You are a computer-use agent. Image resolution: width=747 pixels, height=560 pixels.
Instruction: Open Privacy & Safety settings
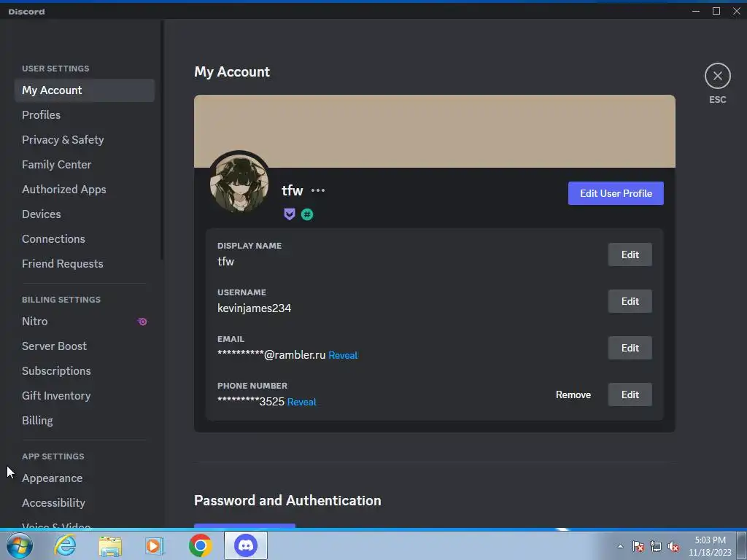(x=85, y=140)
